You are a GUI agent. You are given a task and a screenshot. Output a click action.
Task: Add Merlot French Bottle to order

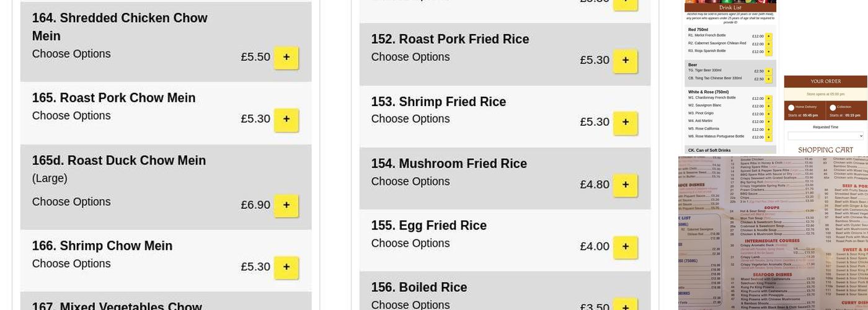pyautogui.click(x=769, y=37)
